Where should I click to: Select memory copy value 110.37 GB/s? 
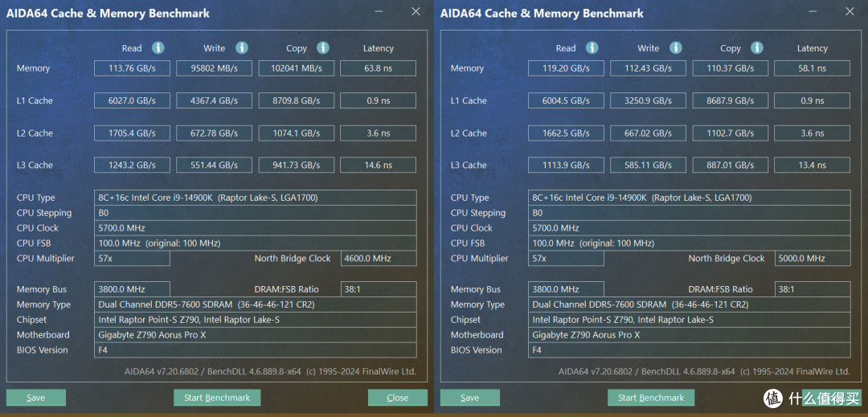(x=730, y=68)
